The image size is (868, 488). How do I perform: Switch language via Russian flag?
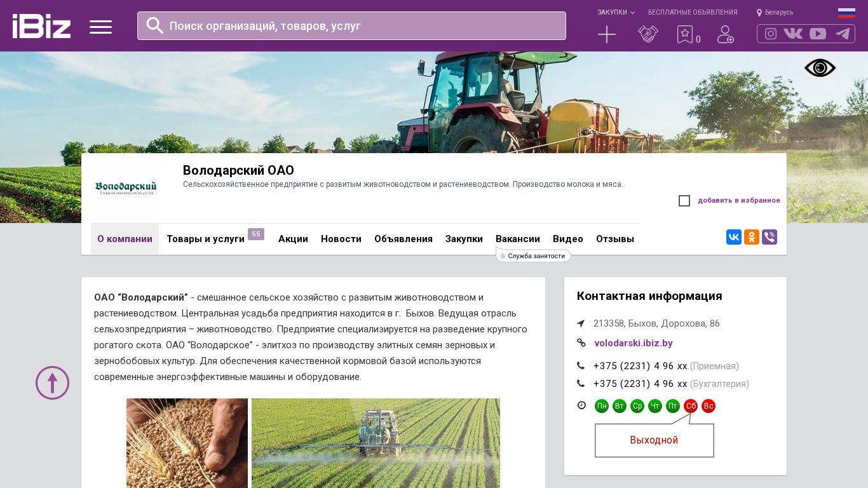point(846,13)
